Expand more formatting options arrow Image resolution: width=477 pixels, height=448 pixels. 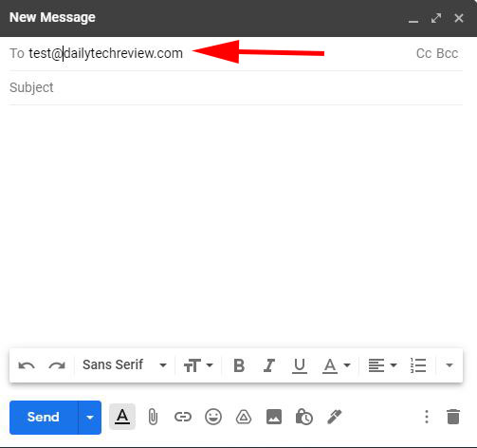pos(449,365)
